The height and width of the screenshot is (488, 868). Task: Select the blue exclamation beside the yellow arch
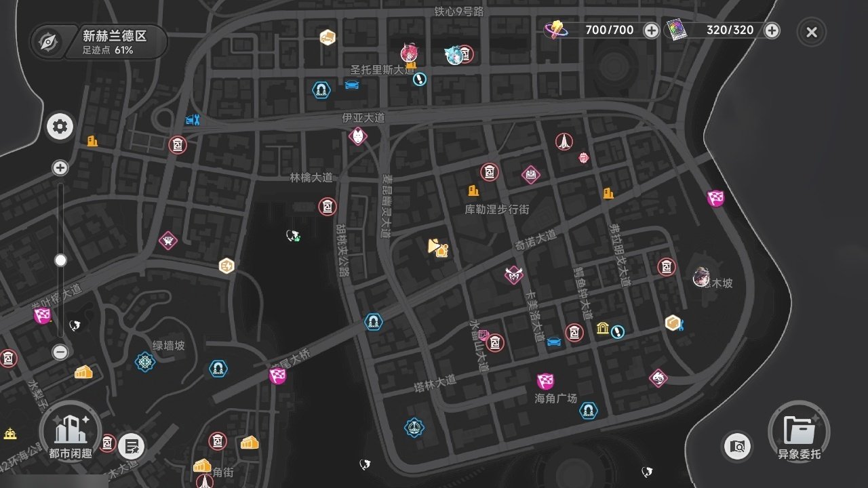[x=617, y=331]
